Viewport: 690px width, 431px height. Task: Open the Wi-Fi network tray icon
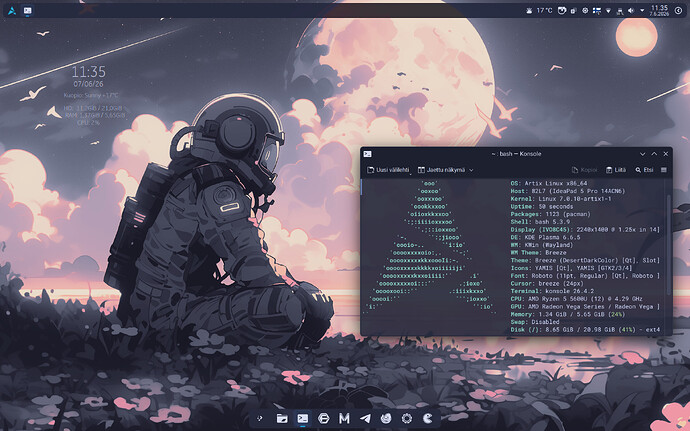[608, 11]
